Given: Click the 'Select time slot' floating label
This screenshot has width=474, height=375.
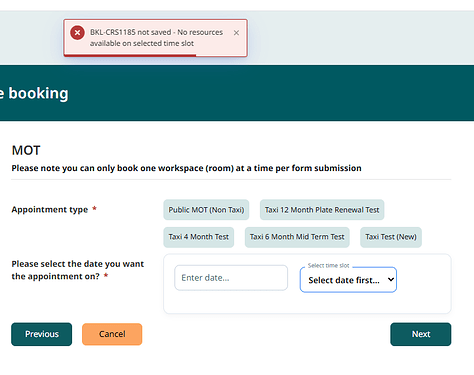Looking at the screenshot, I should 328,265.
